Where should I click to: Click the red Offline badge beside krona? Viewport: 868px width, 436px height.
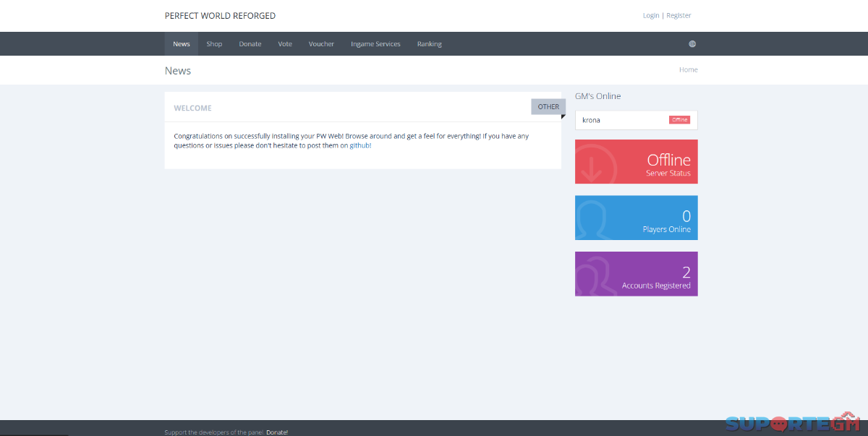click(679, 120)
